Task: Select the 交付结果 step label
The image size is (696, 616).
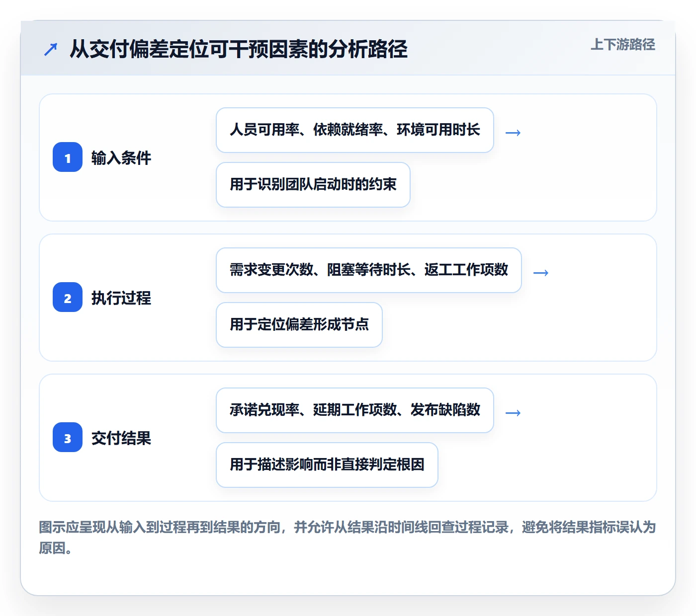Action: pyautogui.click(x=121, y=438)
